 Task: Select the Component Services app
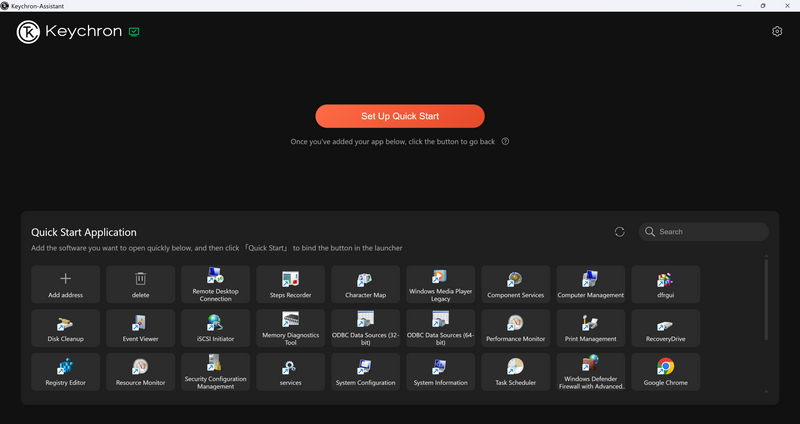pyautogui.click(x=515, y=284)
